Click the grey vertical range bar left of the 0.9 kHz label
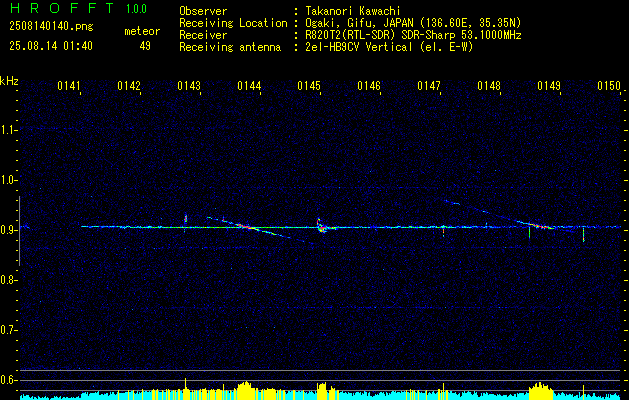 tap(20, 231)
